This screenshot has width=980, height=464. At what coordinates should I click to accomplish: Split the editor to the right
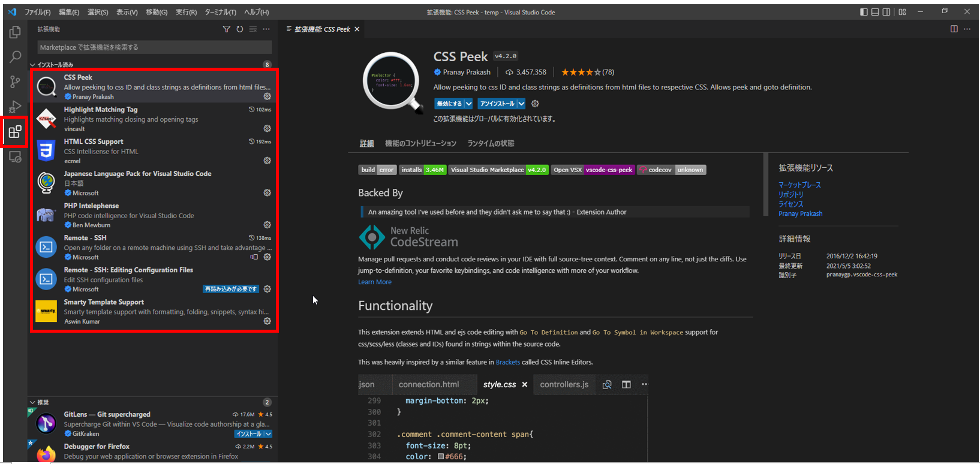[x=954, y=29]
